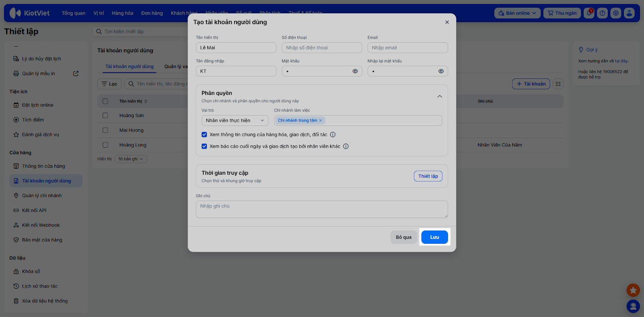Click the Tên hiển thị field 'Lê Mai'
Image resolution: width=644 pixels, height=317 pixels.
236,48
